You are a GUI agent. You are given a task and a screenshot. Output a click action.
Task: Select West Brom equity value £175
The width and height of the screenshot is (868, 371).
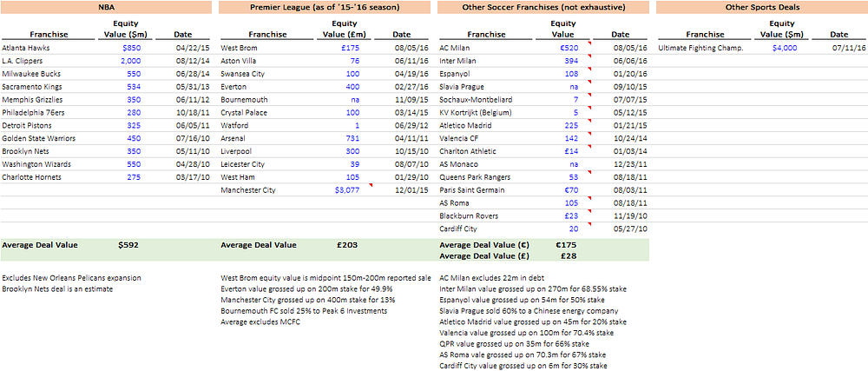coord(351,48)
